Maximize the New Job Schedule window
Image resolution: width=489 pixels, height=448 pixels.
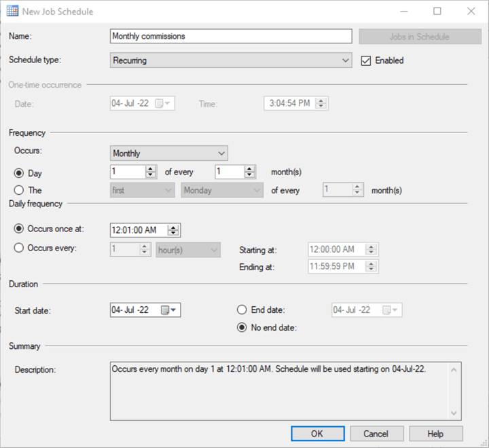click(437, 12)
